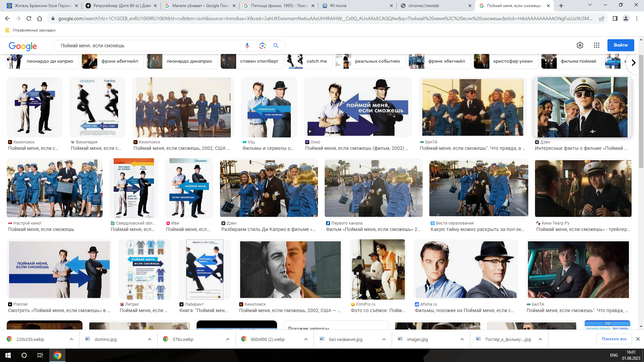
Task: Open Premier banner poster thumbnail
Action: click(x=59, y=269)
